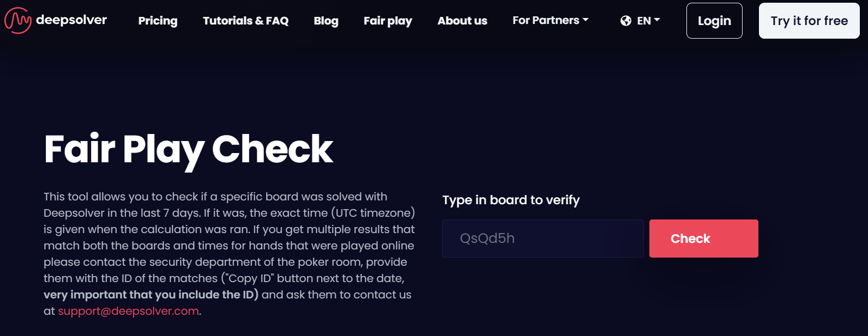Open the Blog page
This screenshot has height=336, width=868.
[x=326, y=21]
